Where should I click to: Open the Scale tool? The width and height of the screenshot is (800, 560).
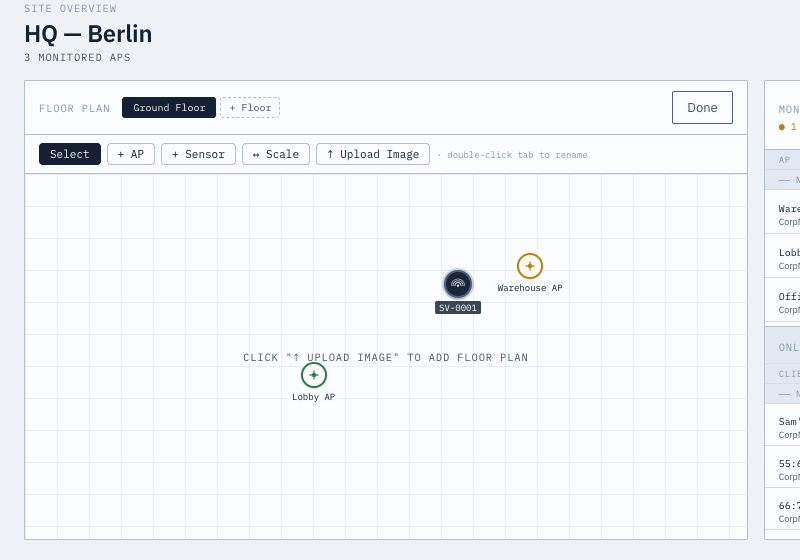pyautogui.click(x=276, y=154)
